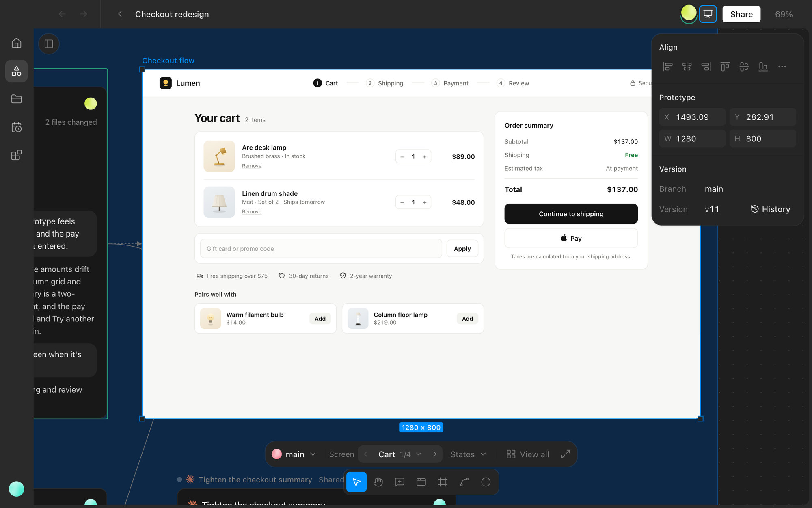Click Align horizontal centers icon

coord(687,67)
